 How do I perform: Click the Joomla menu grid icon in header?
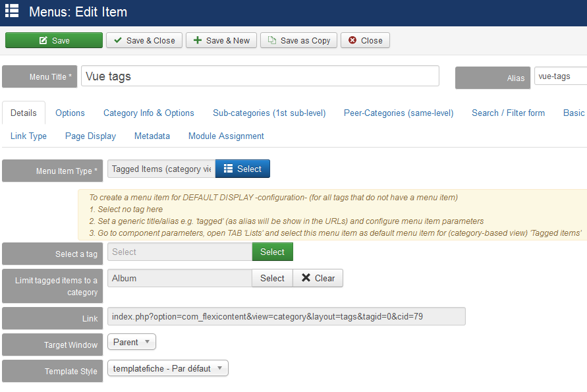point(12,11)
